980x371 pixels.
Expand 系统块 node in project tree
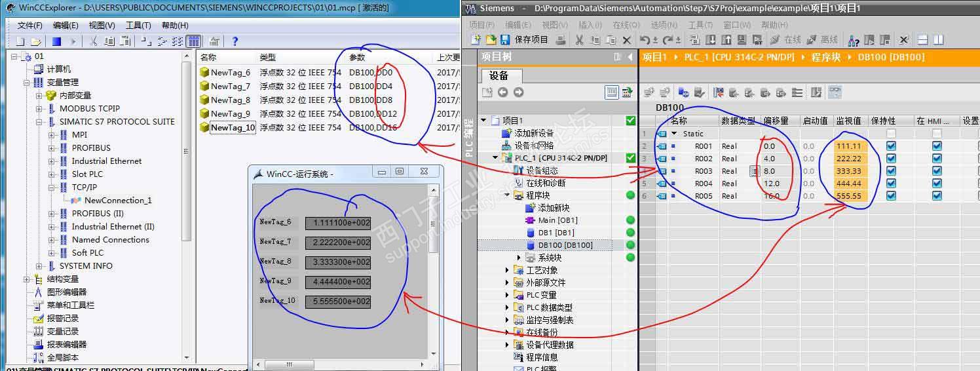[519, 258]
